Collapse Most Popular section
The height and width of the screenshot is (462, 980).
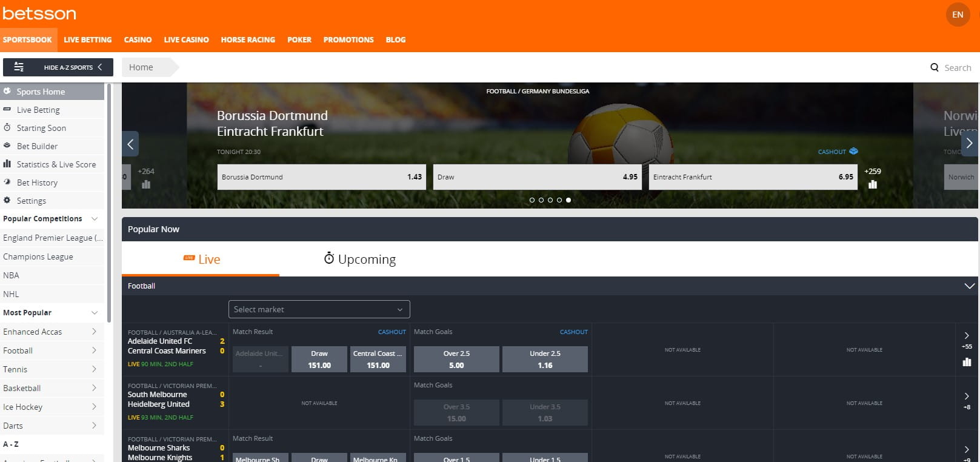[95, 312]
